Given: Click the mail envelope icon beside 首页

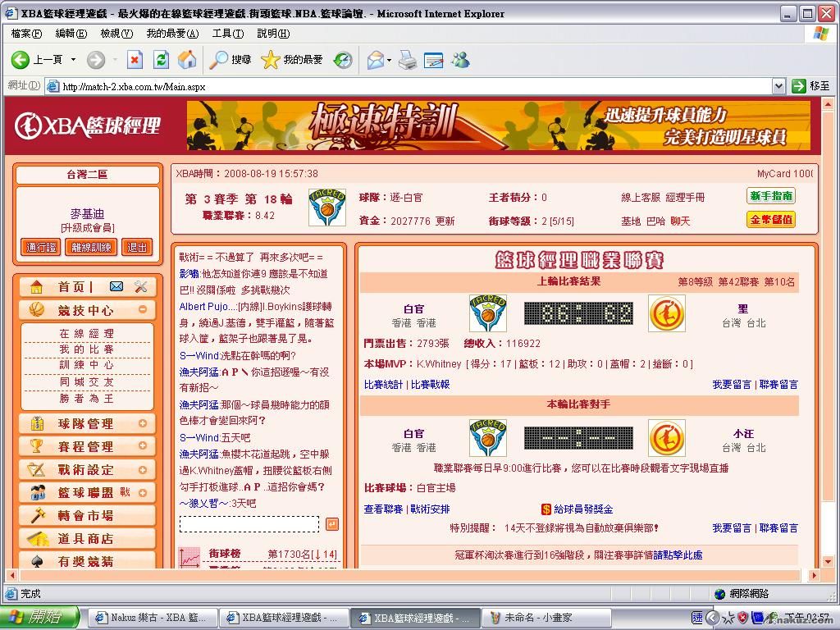Looking at the screenshot, I should [x=116, y=286].
